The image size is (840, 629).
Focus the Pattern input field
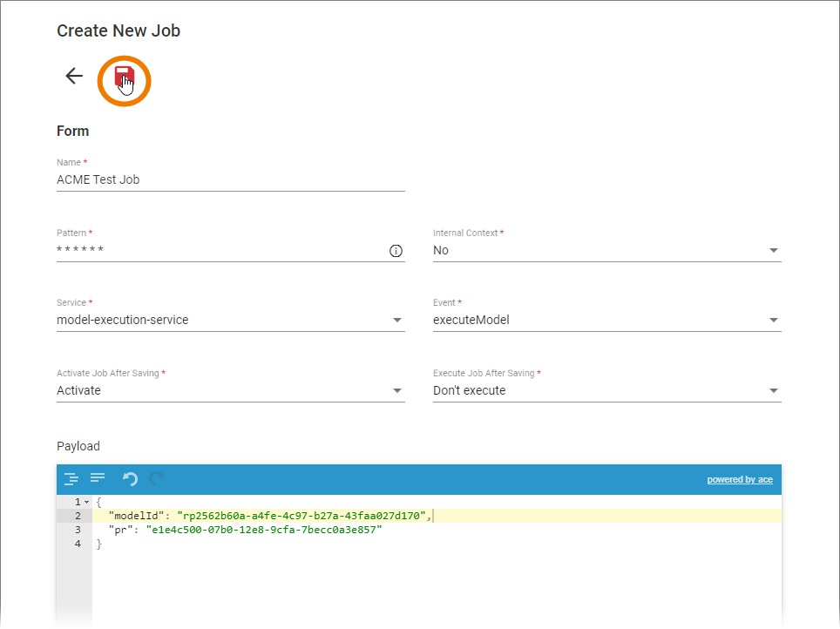218,250
